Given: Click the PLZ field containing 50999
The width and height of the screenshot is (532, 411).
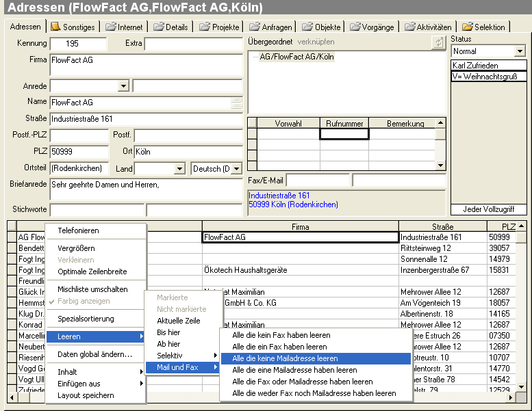Looking at the screenshot, I should (79, 151).
